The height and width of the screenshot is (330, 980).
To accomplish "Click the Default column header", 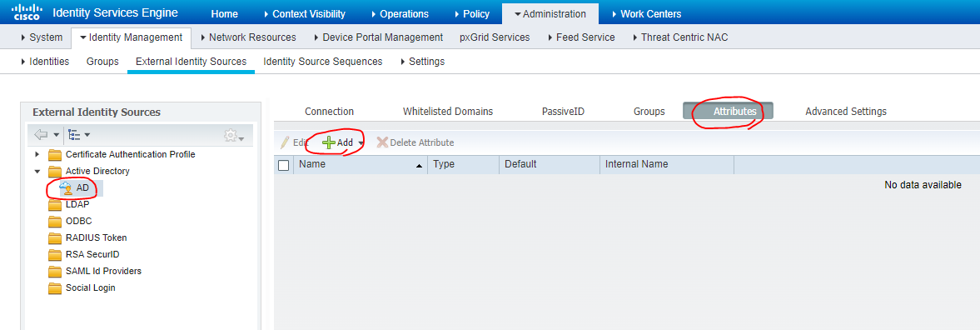I will [550, 164].
